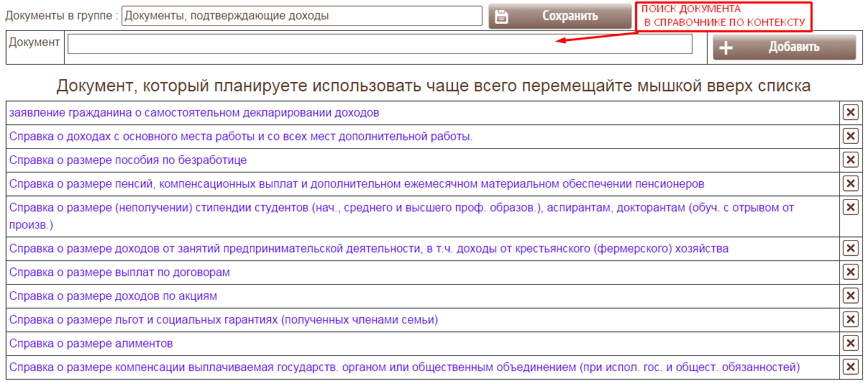Remove 'выплат по договорам' document

tap(850, 273)
